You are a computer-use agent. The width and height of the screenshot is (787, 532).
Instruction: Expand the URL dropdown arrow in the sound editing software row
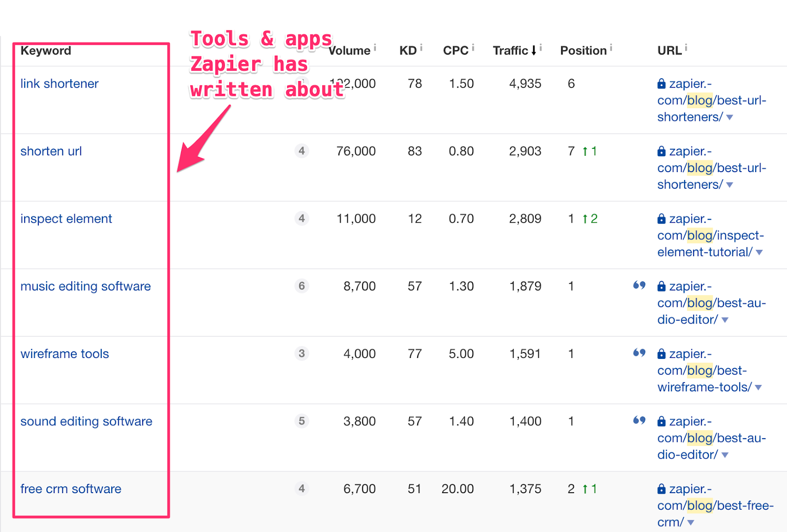pyautogui.click(x=725, y=455)
